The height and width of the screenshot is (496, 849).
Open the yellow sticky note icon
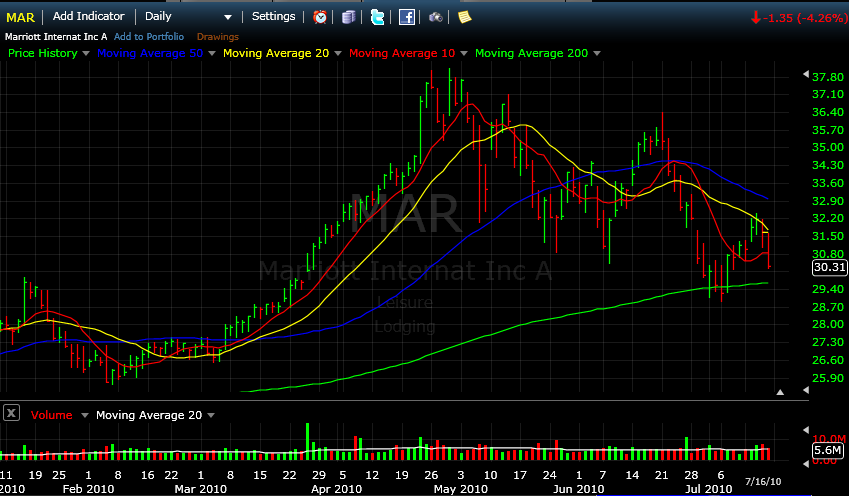pyautogui.click(x=465, y=17)
